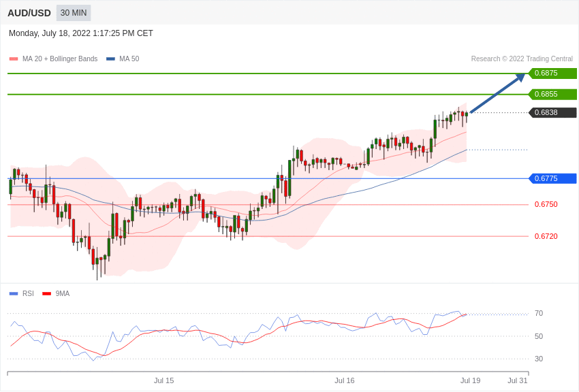The height and width of the screenshot is (392, 579).
Task: Click the 0.6838 current price tag
Action: pos(552,112)
